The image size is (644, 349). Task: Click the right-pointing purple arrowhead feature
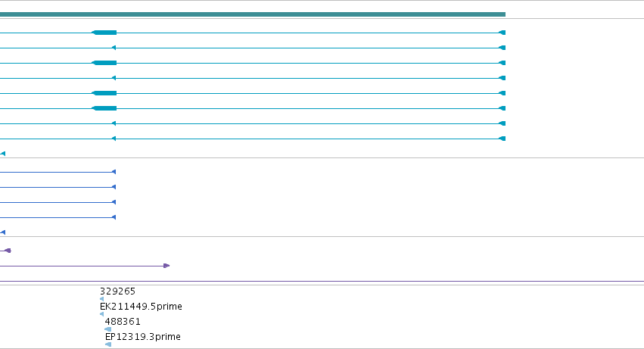tap(166, 266)
